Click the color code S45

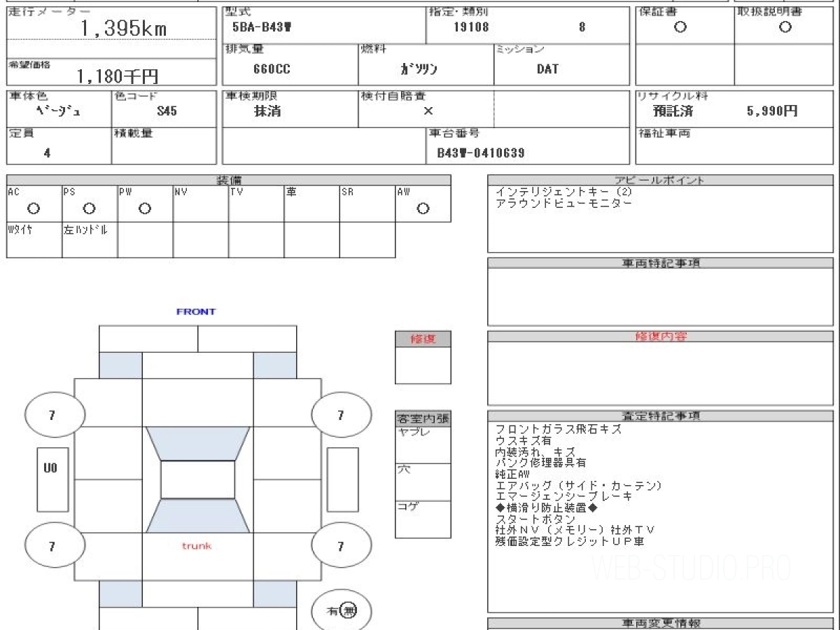click(x=167, y=111)
